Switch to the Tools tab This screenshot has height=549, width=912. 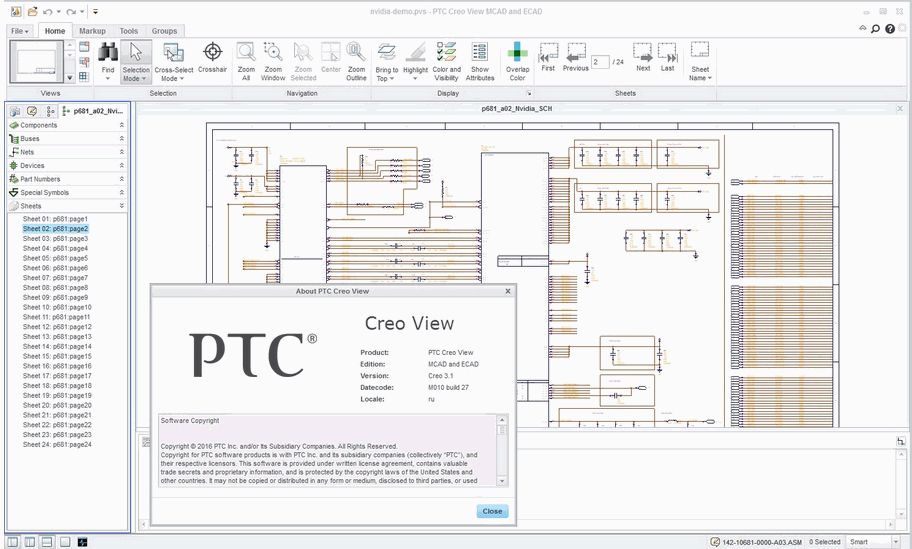point(129,31)
